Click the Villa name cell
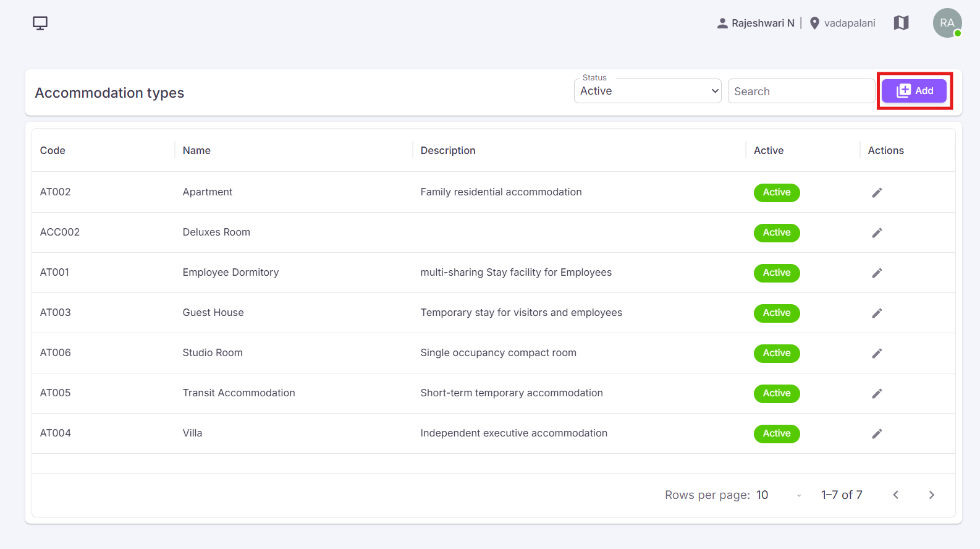Viewport: 980px width, 549px height. pyautogui.click(x=192, y=433)
